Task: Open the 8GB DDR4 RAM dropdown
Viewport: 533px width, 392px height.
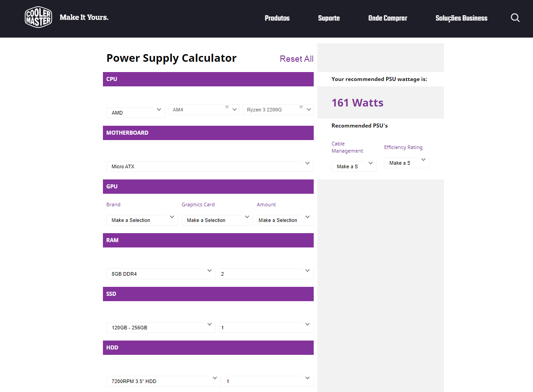Action: click(x=161, y=274)
